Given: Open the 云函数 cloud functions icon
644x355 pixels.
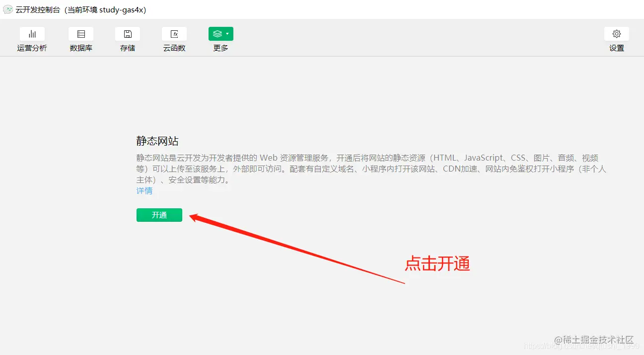Looking at the screenshot, I should pos(174,34).
